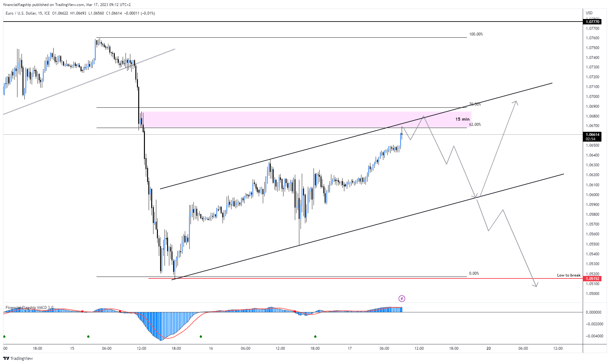Open the USD currency label on price axis
610x364 pixels.
[x=589, y=13]
